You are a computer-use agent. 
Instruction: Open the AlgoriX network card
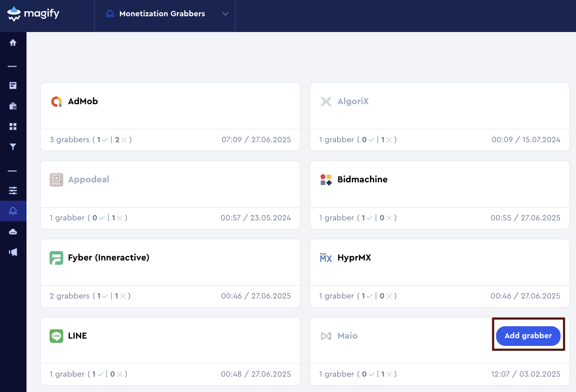click(440, 106)
